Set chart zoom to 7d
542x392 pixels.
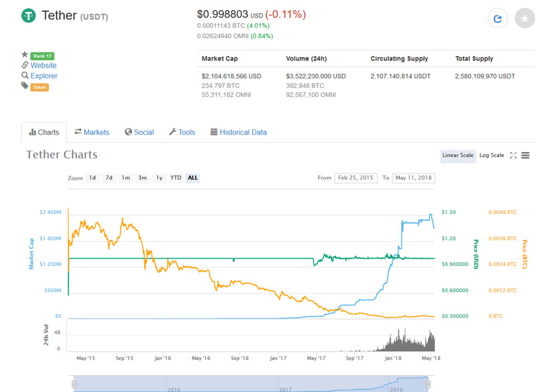tap(109, 178)
